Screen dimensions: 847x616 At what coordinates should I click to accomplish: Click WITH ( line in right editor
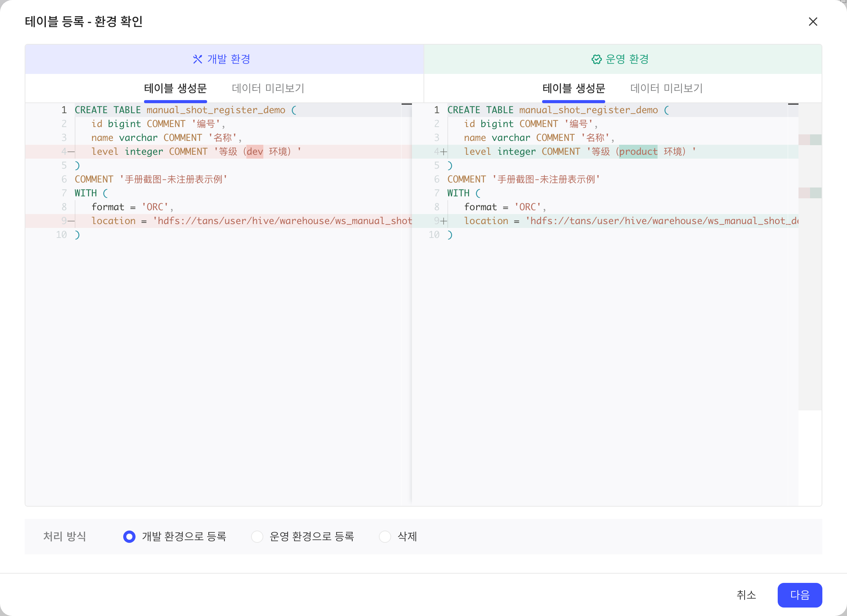pyautogui.click(x=464, y=193)
